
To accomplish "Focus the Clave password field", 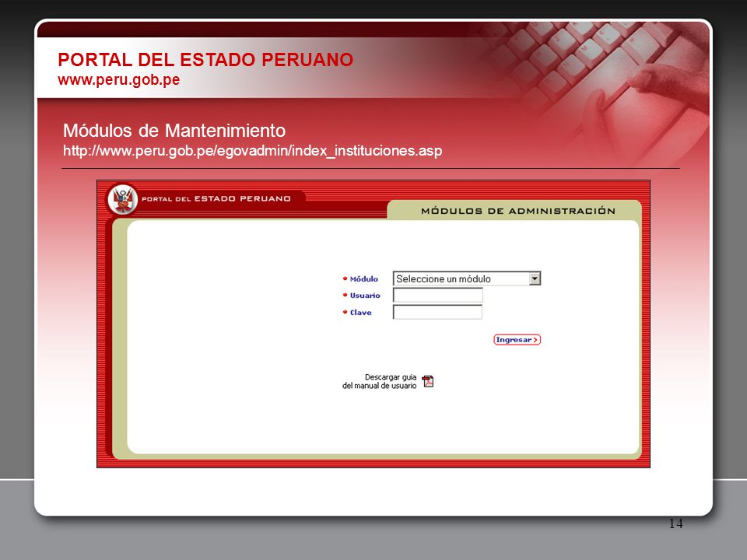I will pos(437,313).
